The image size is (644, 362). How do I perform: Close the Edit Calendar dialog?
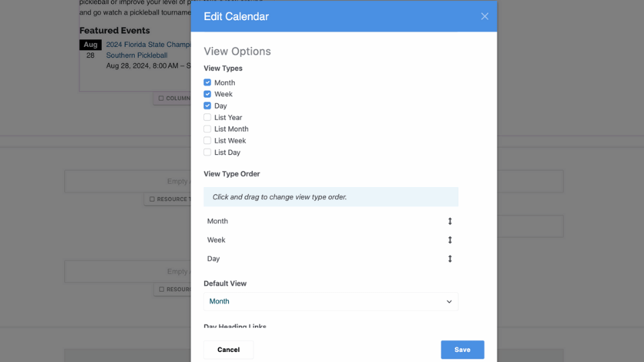click(484, 17)
